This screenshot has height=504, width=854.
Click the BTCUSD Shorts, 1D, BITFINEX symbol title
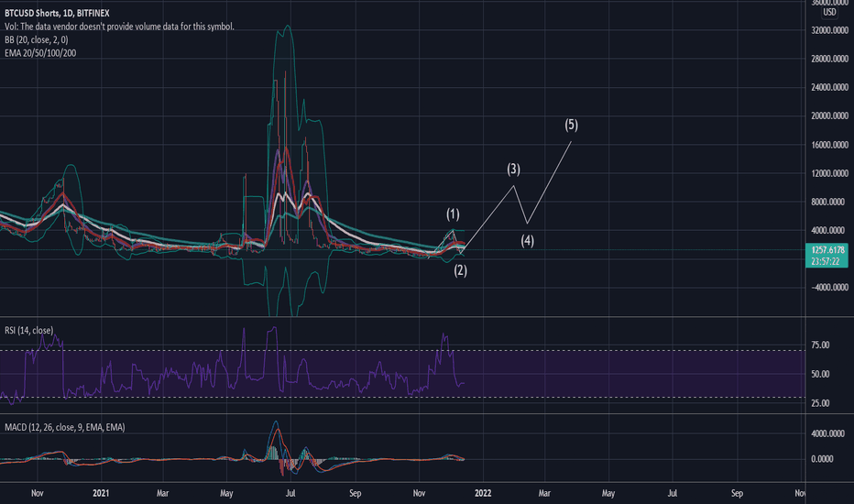point(57,13)
